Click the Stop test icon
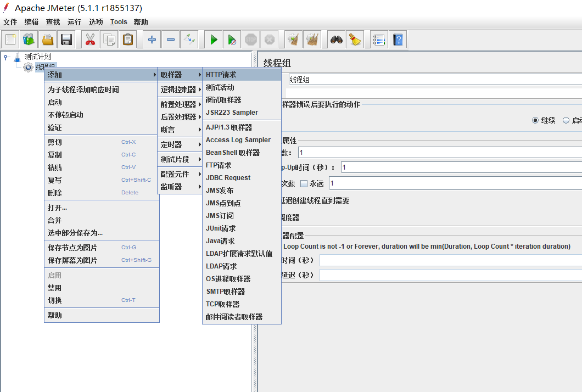The height and width of the screenshot is (392, 582). pyautogui.click(x=251, y=40)
